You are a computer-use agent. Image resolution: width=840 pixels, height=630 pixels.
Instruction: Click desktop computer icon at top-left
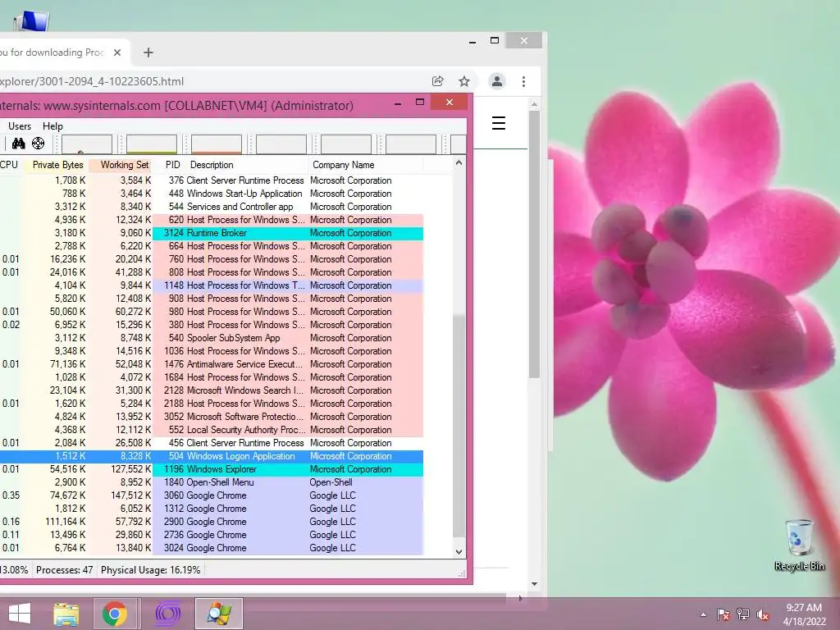point(32,21)
